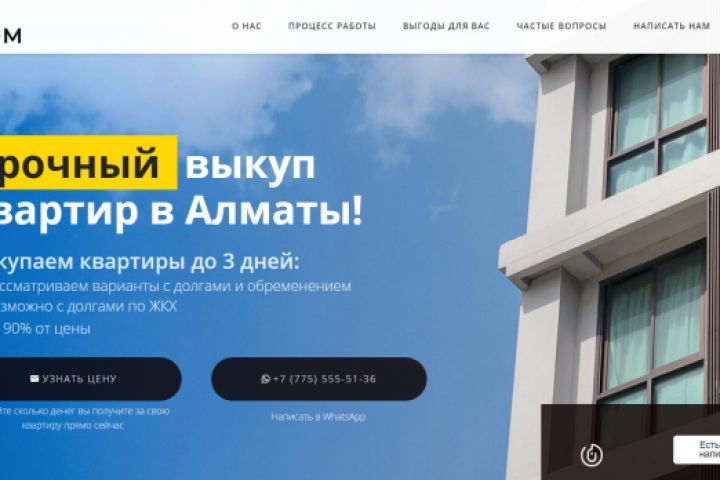Click the выкуп word in the headline
The height and width of the screenshot is (480, 720).
[250, 164]
